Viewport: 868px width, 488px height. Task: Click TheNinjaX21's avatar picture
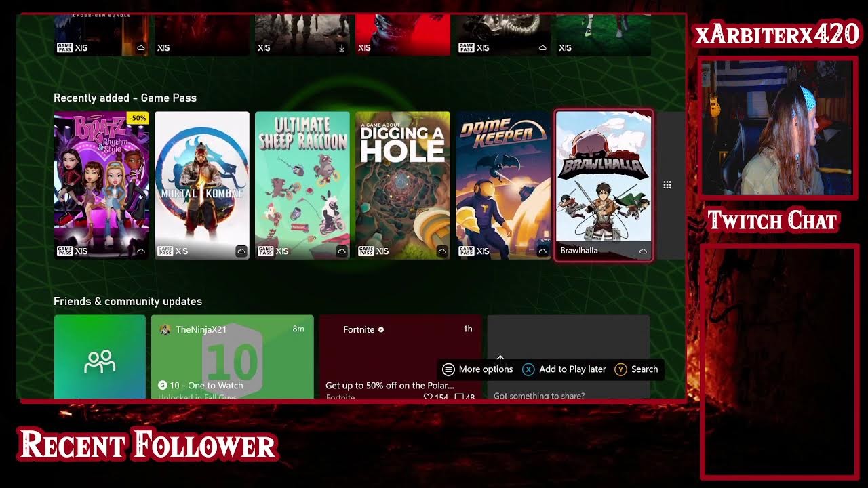tap(165, 329)
